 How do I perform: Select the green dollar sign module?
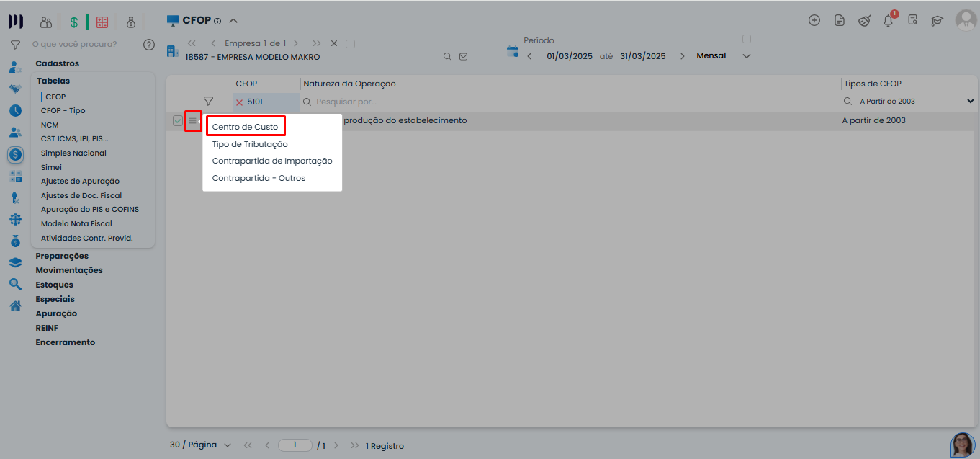click(x=73, y=22)
